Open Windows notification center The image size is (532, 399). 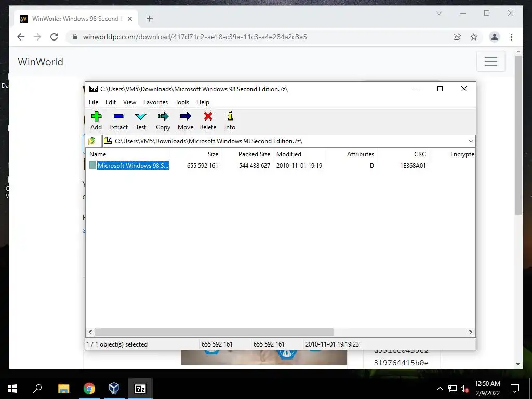tap(515, 389)
